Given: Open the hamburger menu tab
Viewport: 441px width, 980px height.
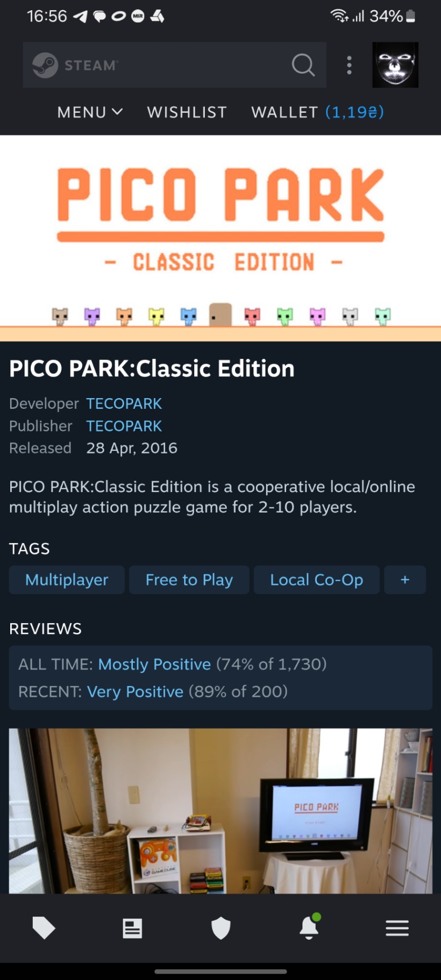Looking at the screenshot, I should pyautogui.click(x=397, y=928).
